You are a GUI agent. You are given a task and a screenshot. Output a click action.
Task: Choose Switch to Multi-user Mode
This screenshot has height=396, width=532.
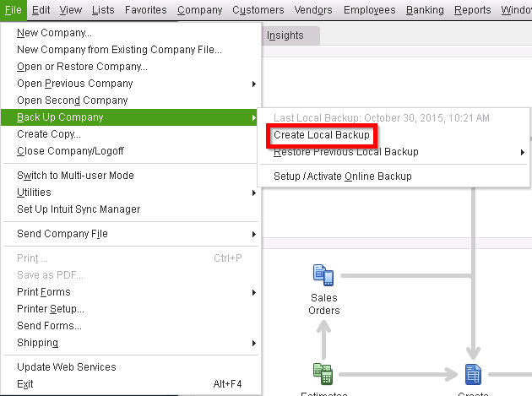tap(131, 176)
